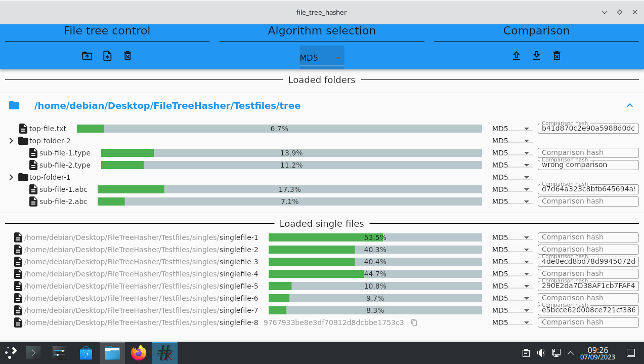
Task: Click the load single file icon
Action: (107, 56)
